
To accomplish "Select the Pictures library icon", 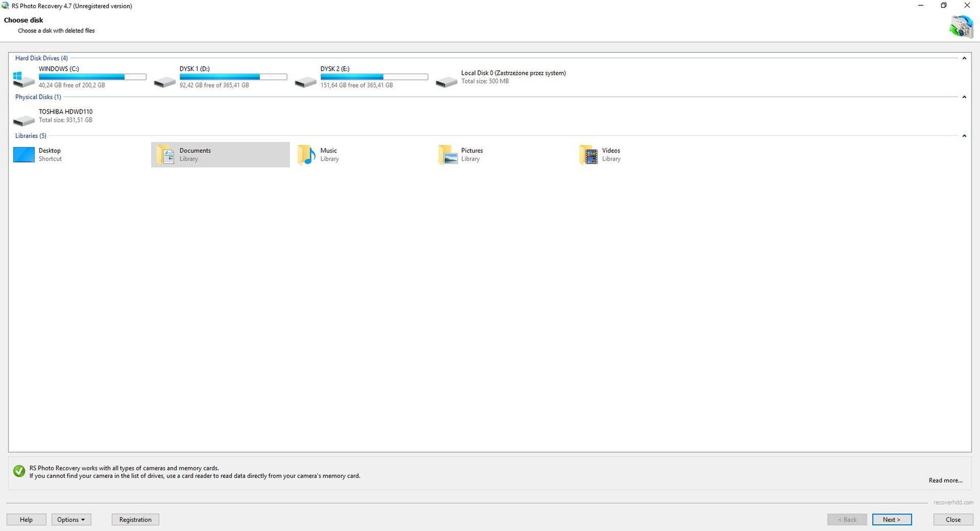I will coord(448,154).
